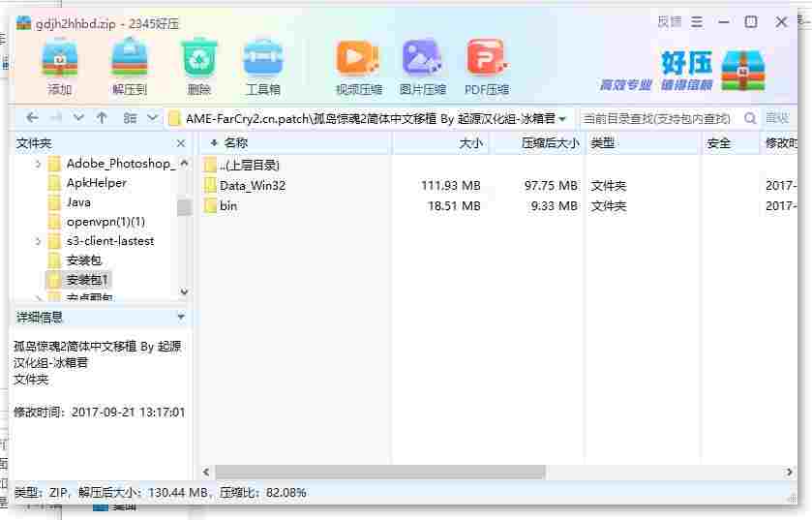Image resolution: width=812 pixels, height=520 pixels.
Task: Click the 反馈 feedback link
Action: tap(669, 22)
